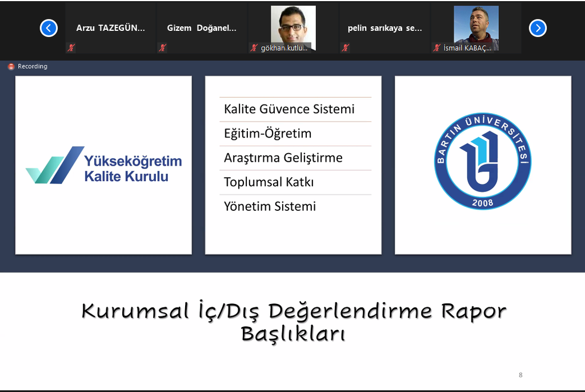This screenshot has height=392, width=585.
Task: Click muted mic icon on pelin sarıkaya tile
Action: pyautogui.click(x=345, y=48)
